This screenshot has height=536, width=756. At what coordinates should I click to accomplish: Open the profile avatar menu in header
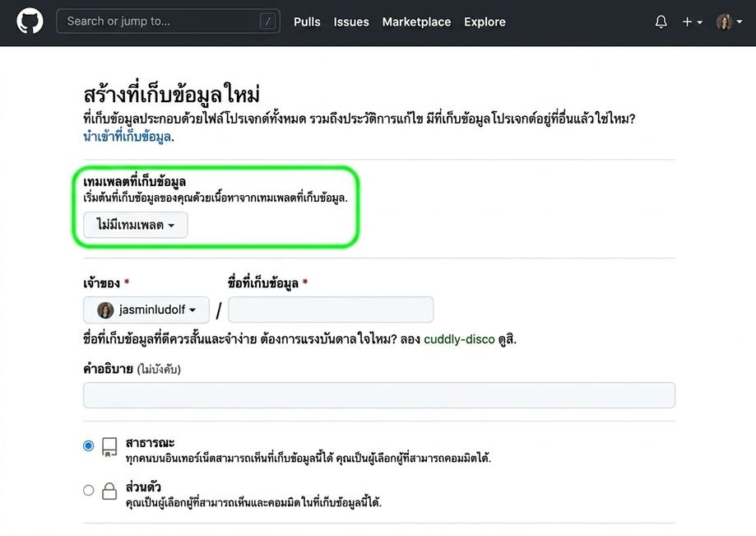[x=729, y=21]
